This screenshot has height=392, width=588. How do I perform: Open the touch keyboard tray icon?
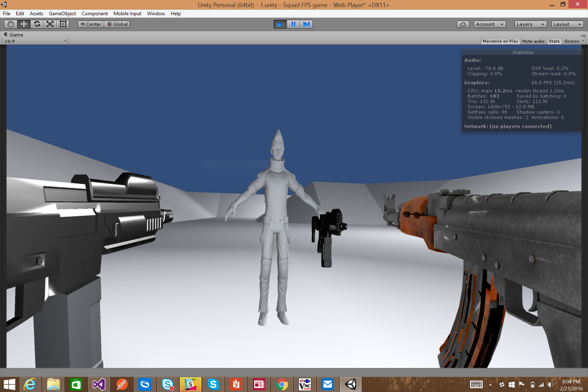tap(476, 384)
